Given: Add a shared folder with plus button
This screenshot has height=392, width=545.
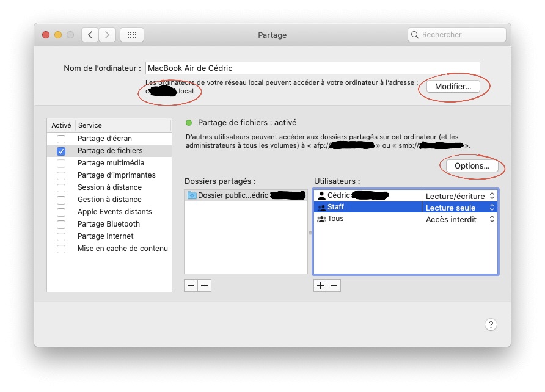Looking at the screenshot, I should [191, 285].
